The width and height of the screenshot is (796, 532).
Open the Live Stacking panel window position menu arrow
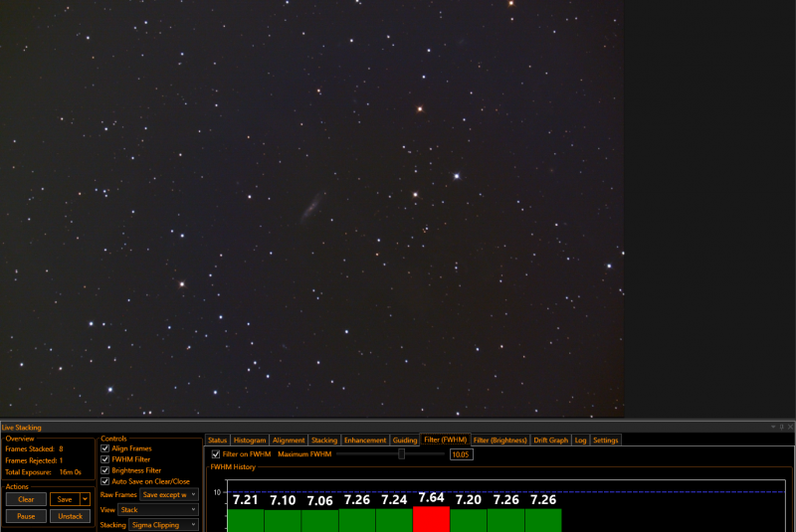773,427
